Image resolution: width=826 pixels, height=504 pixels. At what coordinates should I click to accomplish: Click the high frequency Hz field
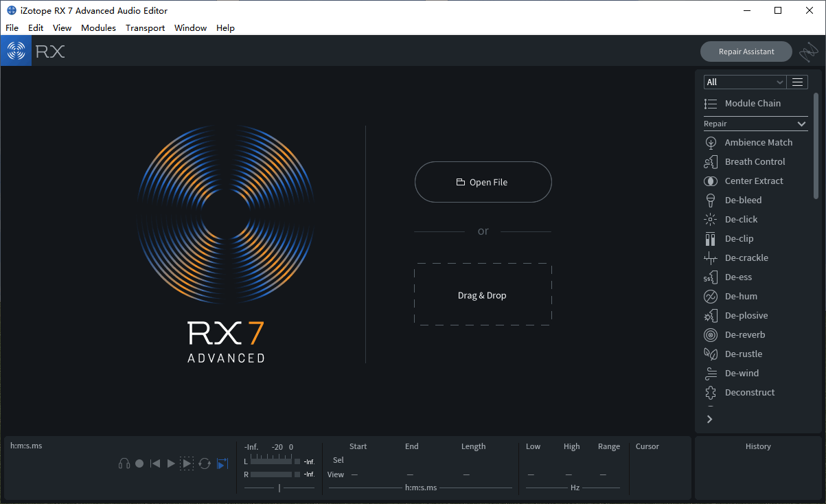(x=569, y=474)
